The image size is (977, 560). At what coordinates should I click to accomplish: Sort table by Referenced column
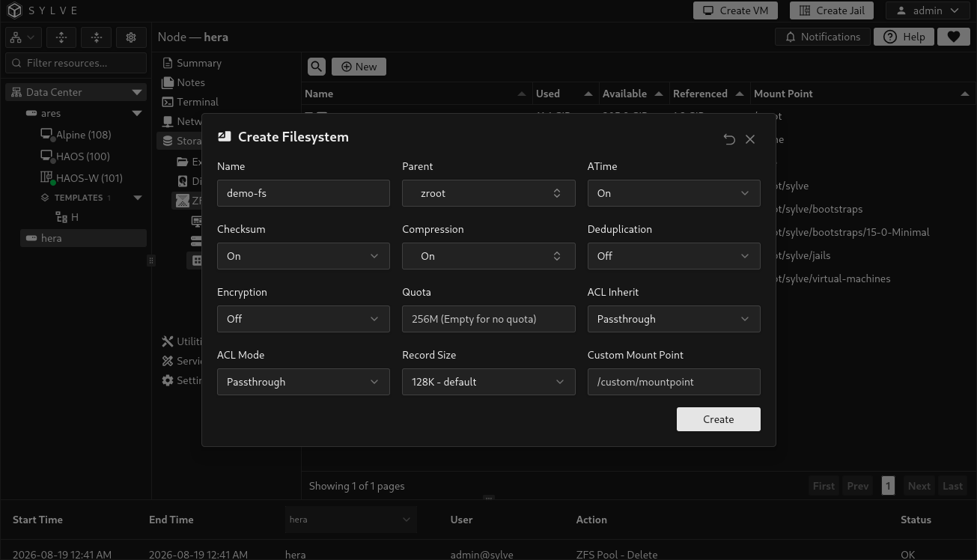708,94
